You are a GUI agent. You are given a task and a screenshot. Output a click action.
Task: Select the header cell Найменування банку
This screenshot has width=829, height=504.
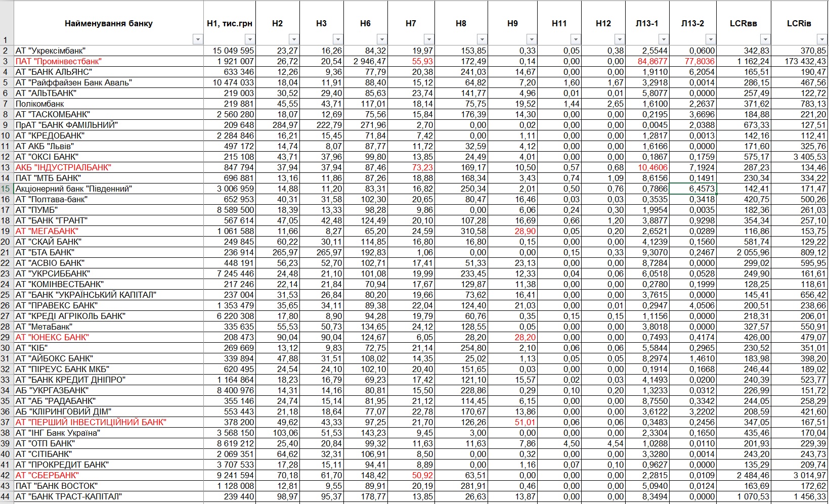[109, 23]
